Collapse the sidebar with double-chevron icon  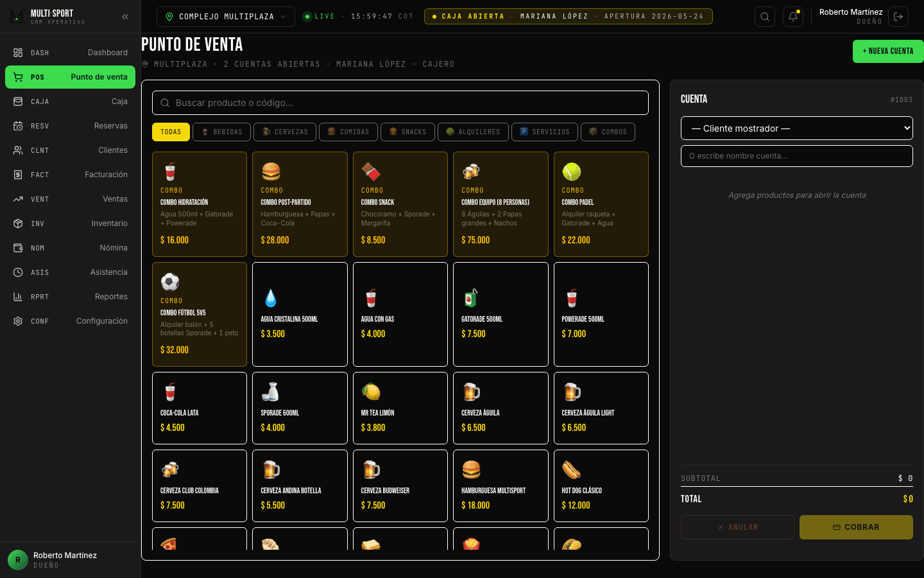(x=125, y=17)
